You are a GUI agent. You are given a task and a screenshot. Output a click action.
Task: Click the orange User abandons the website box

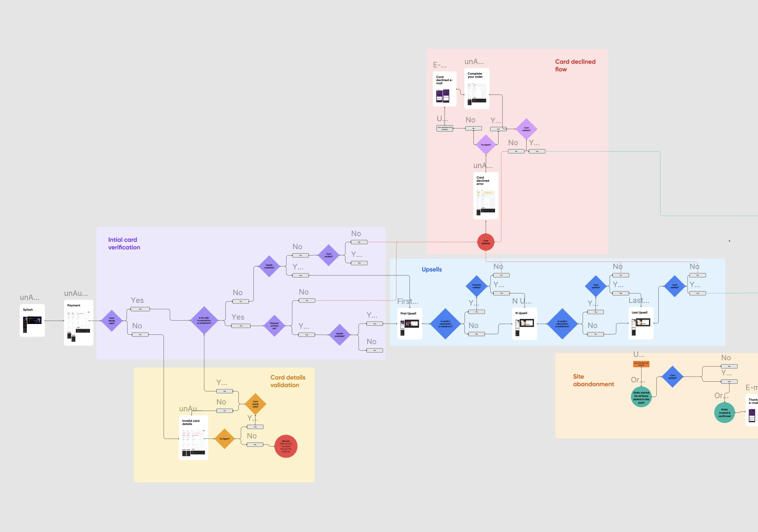tap(641, 364)
